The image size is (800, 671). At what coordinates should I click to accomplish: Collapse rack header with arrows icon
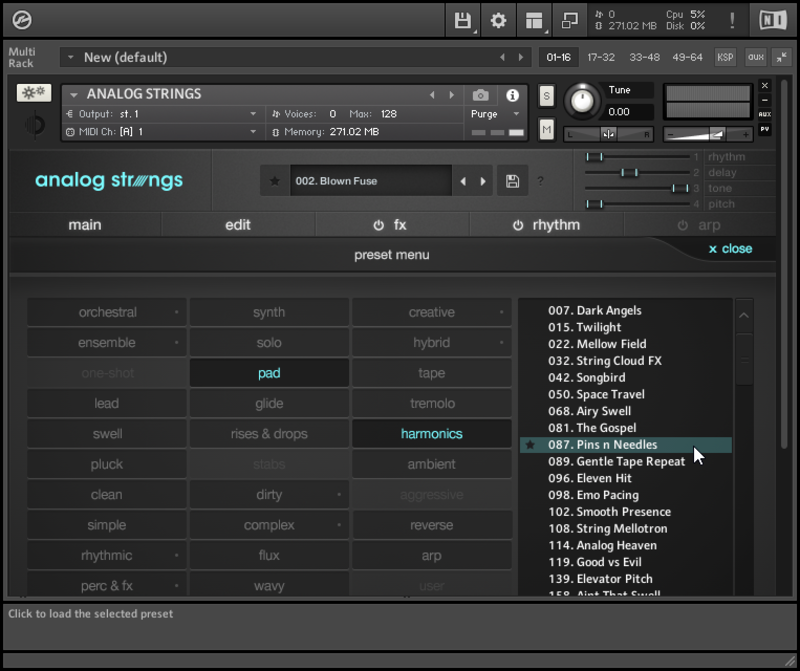click(x=782, y=57)
